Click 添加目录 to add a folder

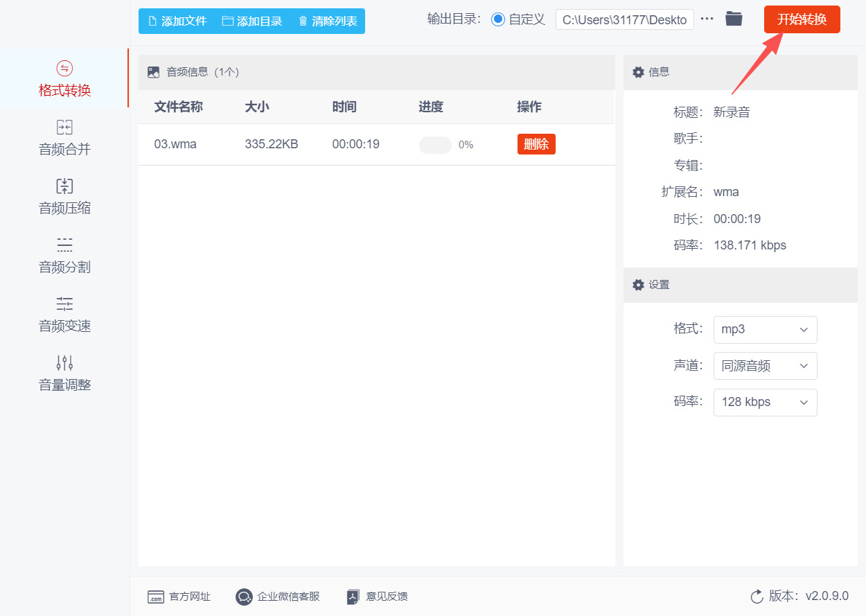[250, 21]
